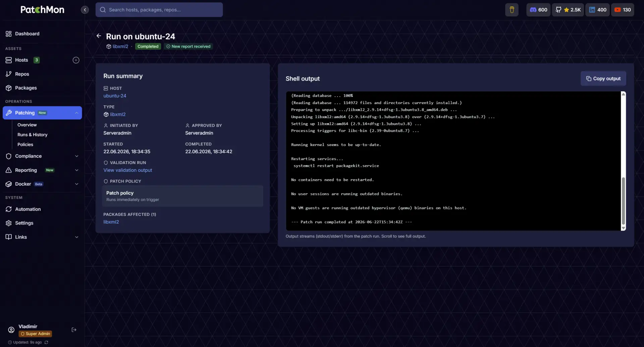Image resolution: width=644 pixels, height=347 pixels.
Task: Click the Compliance shield icon
Action: (x=9, y=156)
